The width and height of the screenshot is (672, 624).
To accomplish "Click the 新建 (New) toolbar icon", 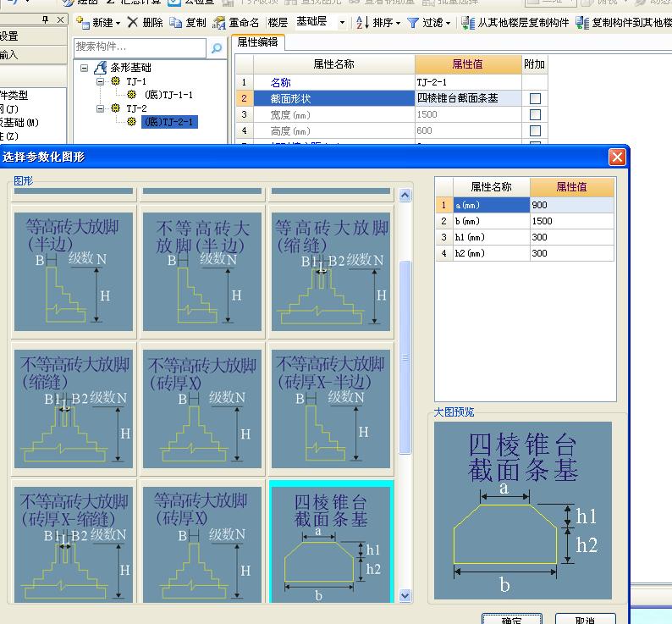I will [83, 22].
